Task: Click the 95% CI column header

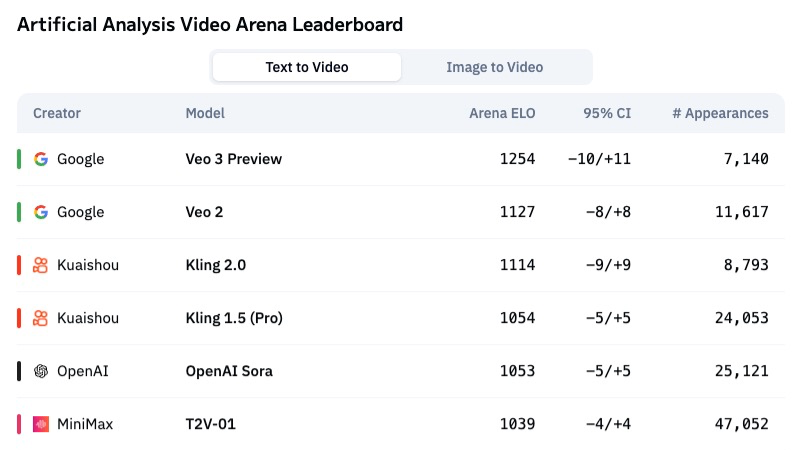Action: pyautogui.click(x=607, y=113)
